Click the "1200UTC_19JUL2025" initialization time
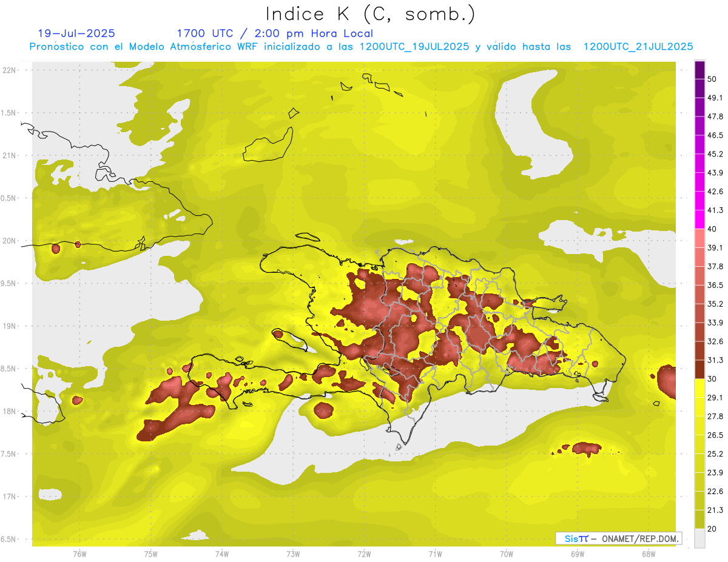 [414, 47]
